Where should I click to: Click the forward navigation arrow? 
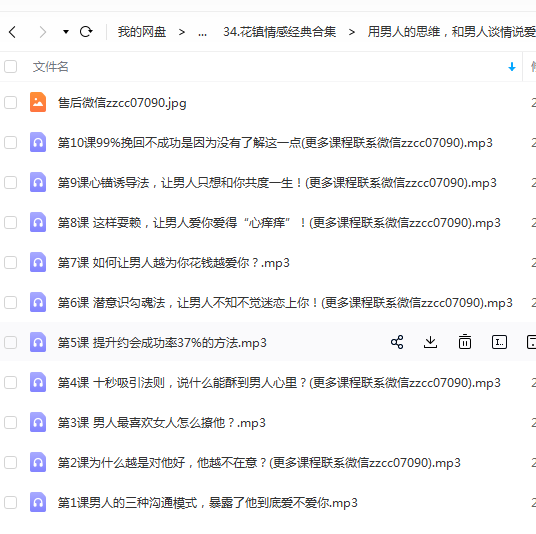click(42, 32)
